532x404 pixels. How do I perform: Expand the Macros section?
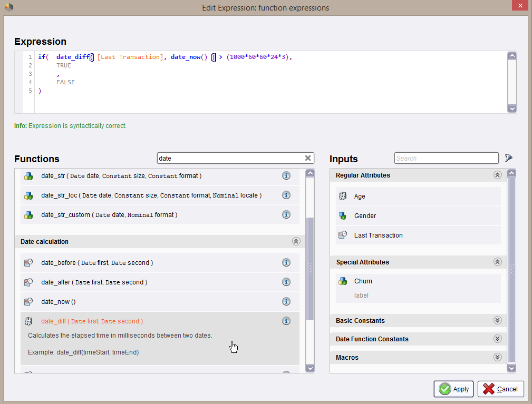tap(497, 358)
